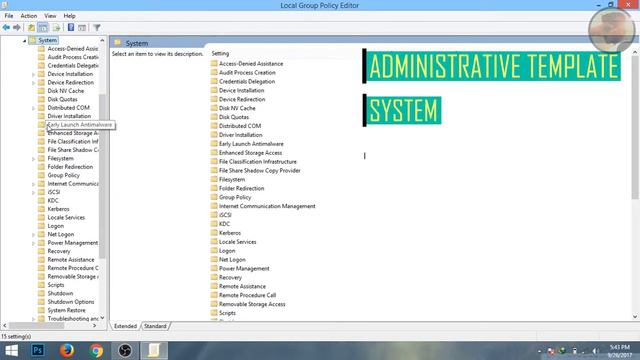Select Disk Quotas in the left tree
The image size is (640, 360).
pyautogui.click(x=62, y=99)
